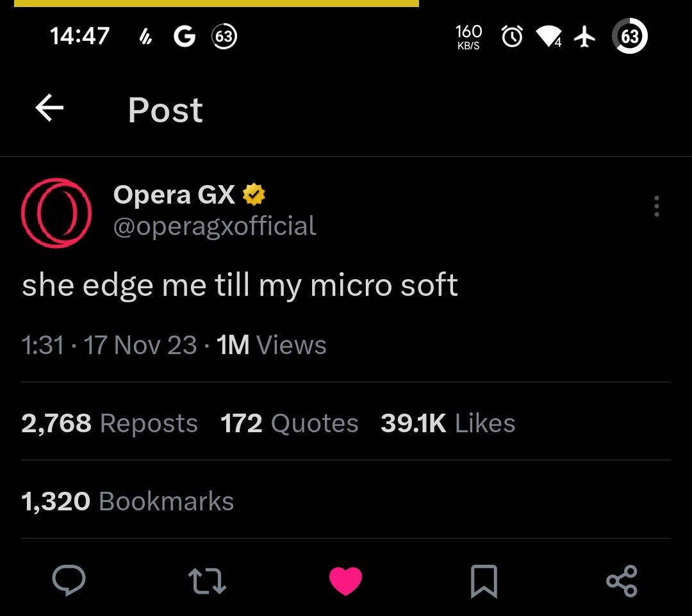Tap the Google G status bar icon
The width and height of the screenshot is (692, 616).
click(185, 37)
